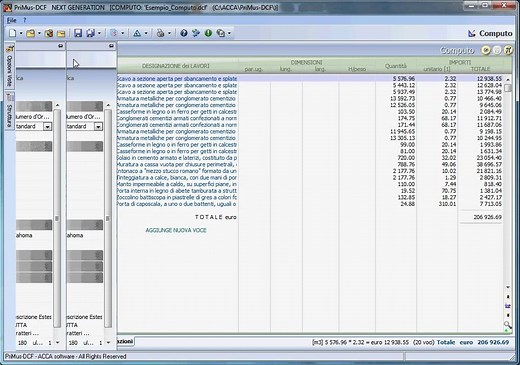Click the Quantità column header
This screenshot has width=520, height=365.
pyautogui.click(x=396, y=66)
